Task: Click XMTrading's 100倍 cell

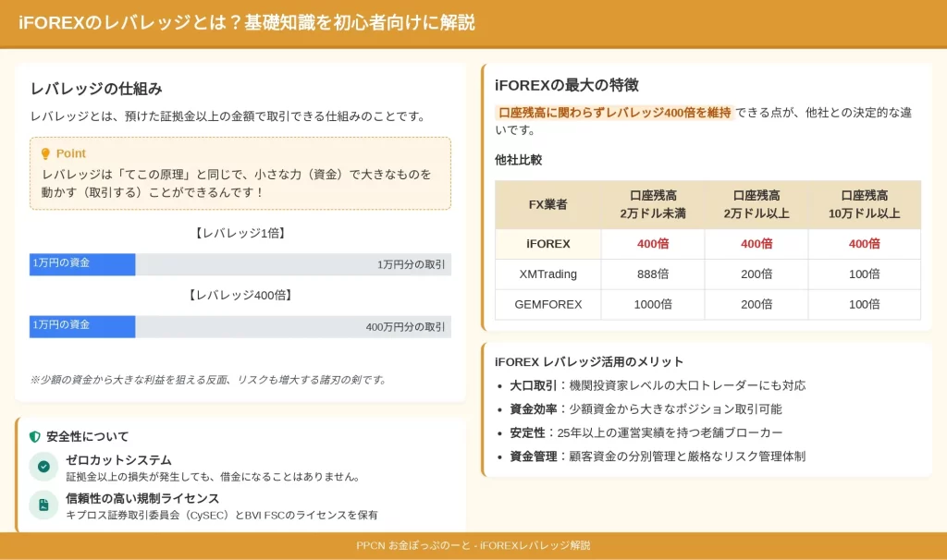Action: click(865, 274)
